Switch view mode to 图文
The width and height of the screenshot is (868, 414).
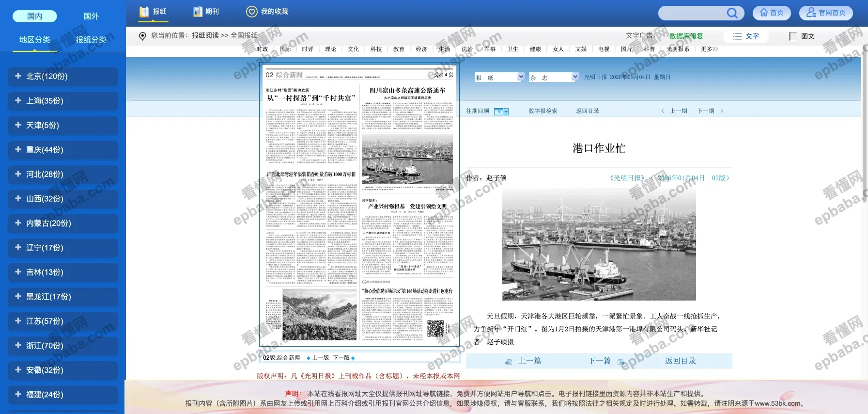coord(802,36)
